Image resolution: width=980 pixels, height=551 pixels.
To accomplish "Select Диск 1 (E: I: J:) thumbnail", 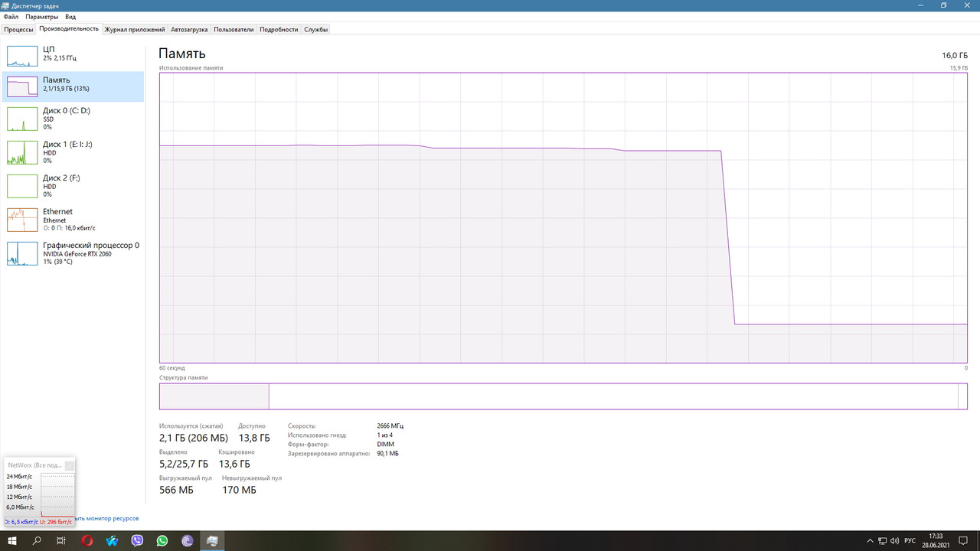I will 22,153.
